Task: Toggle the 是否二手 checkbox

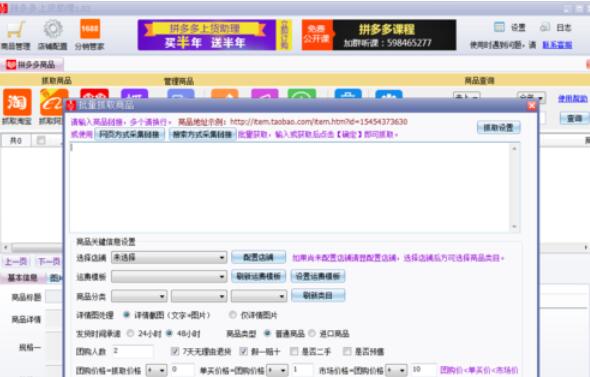Action: [294, 351]
